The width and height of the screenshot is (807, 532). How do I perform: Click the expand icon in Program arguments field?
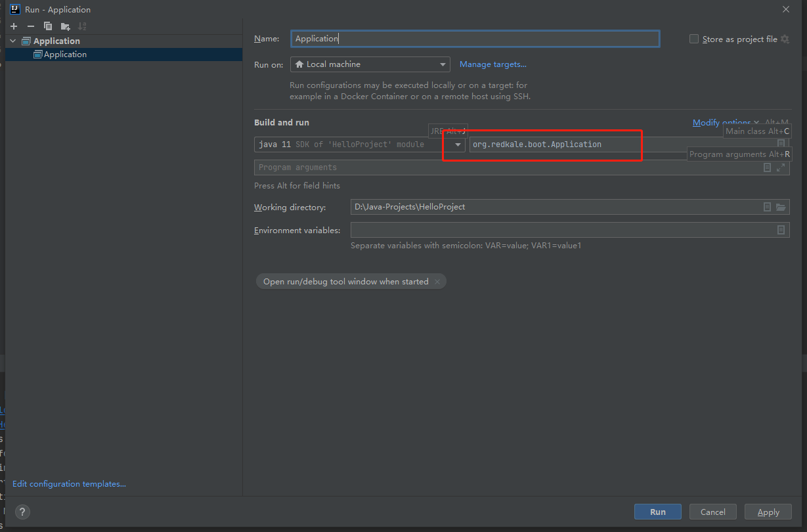pos(781,167)
